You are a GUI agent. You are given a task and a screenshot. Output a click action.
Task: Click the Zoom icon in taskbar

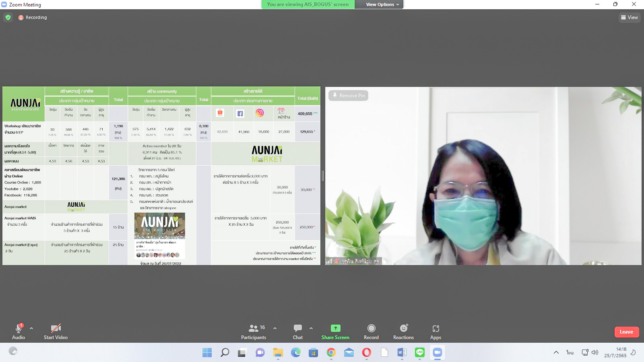coord(438,353)
